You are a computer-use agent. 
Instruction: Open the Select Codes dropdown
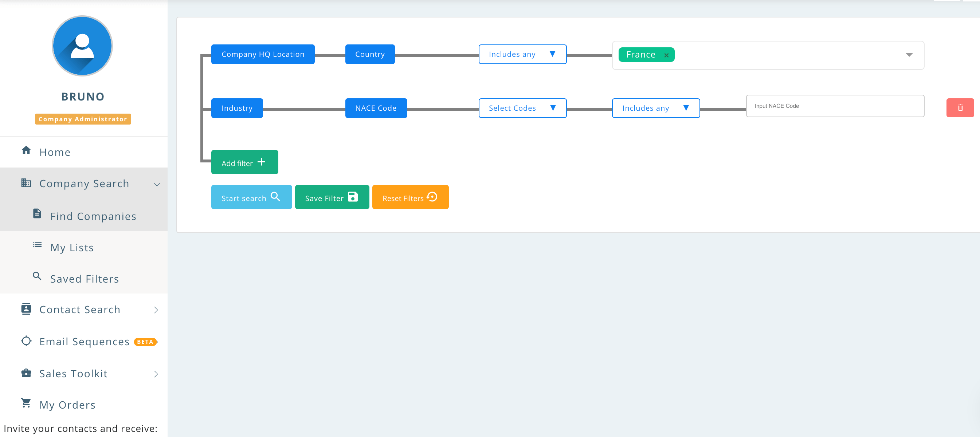(x=522, y=108)
